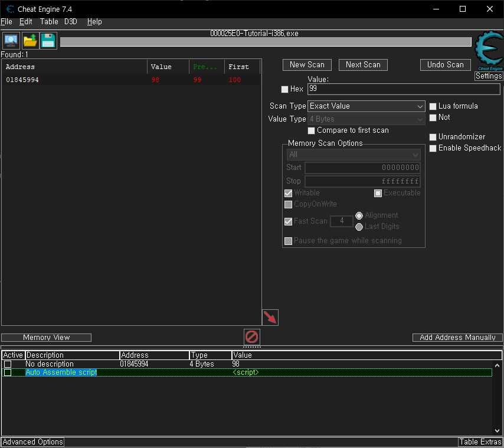Viewport: 504px width, 448px height.
Task: Click the scan Value input field
Action: coord(404,89)
